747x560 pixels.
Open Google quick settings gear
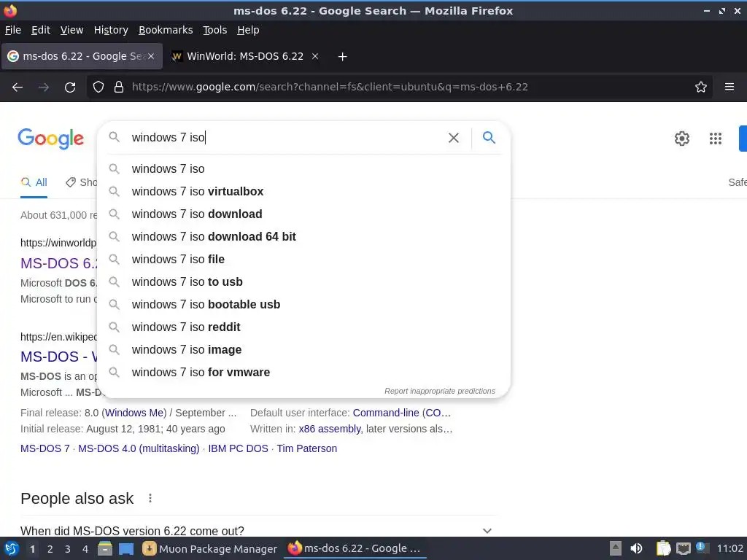click(682, 138)
